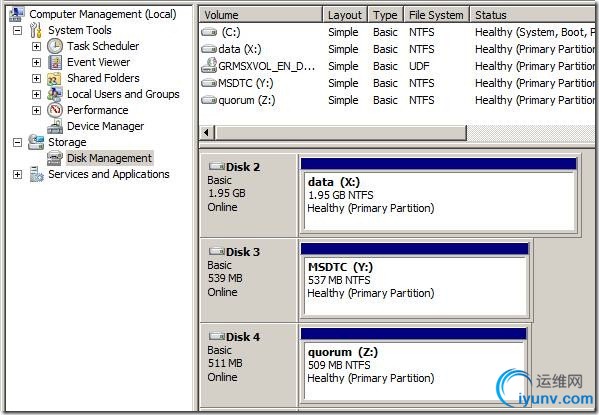The width and height of the screenshot is (599, 415).
Task: Click the Performance gauge icon
Action: point(55,110)
